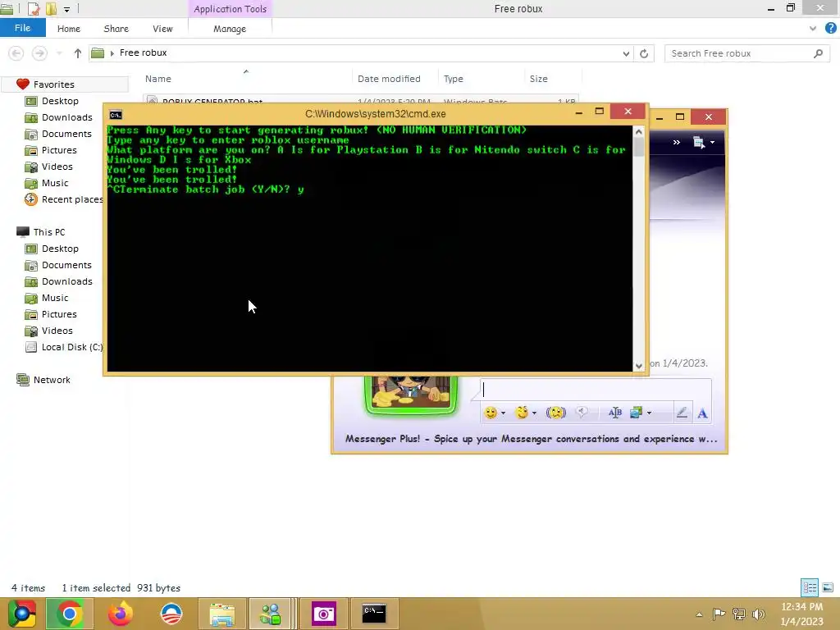Switch to handwriting mode in Messenger
The height and width of the screenshot is (630, 840).
pos(682,413)
